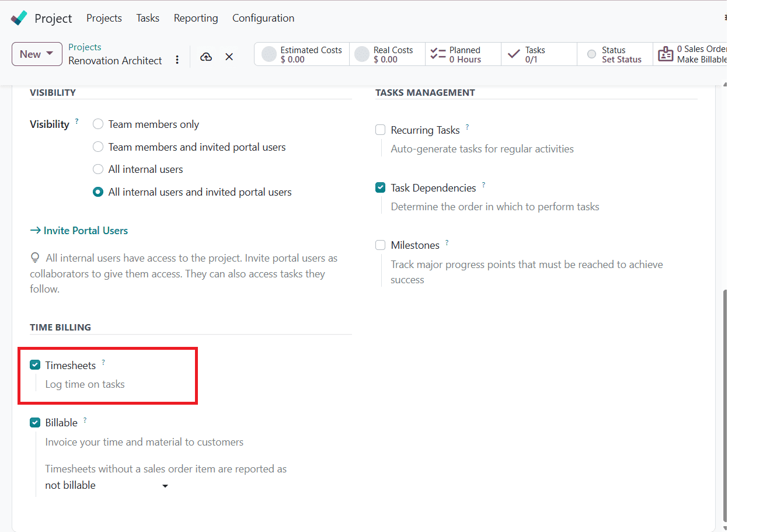Open the Real Costs stat button
763x532 pixels.
[x=387, y=54]
